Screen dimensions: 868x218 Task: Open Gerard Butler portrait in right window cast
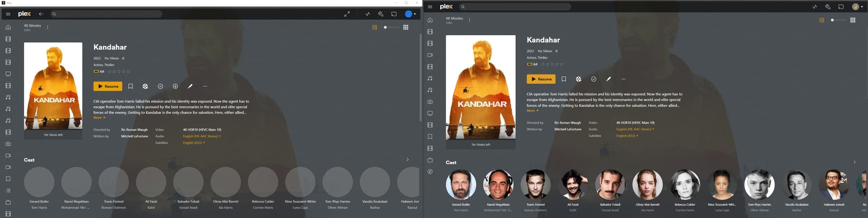click(461, 185)
